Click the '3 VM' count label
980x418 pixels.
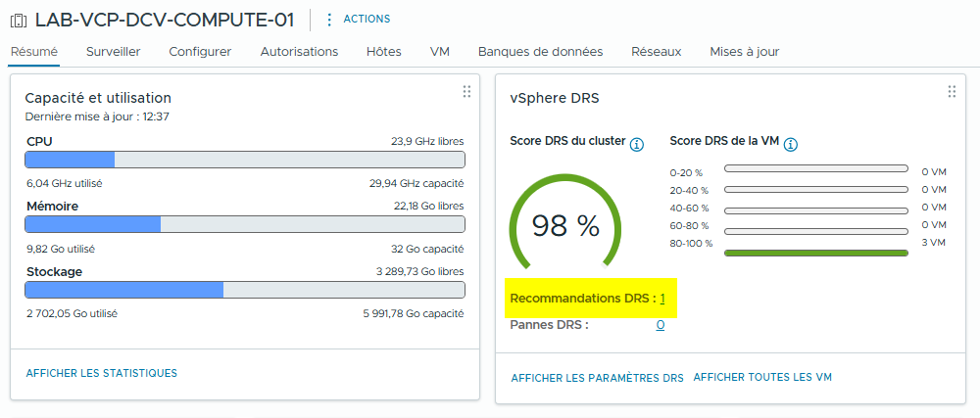(x=934, y=243)
